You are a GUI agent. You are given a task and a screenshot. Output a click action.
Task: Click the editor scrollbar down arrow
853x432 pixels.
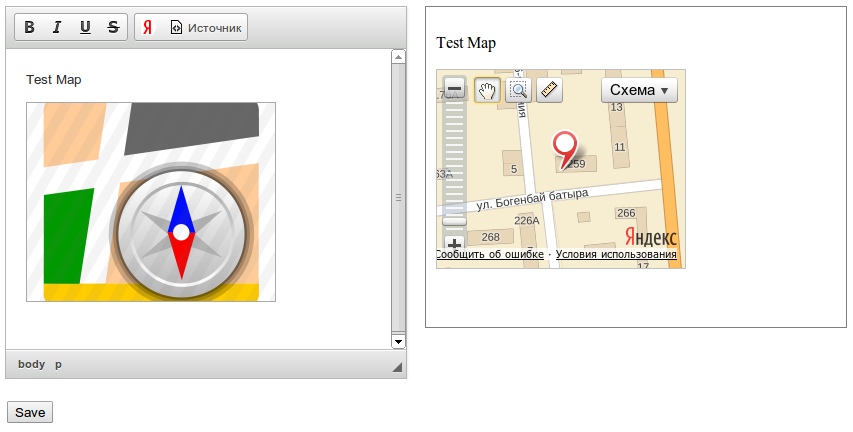pos(398,342)
